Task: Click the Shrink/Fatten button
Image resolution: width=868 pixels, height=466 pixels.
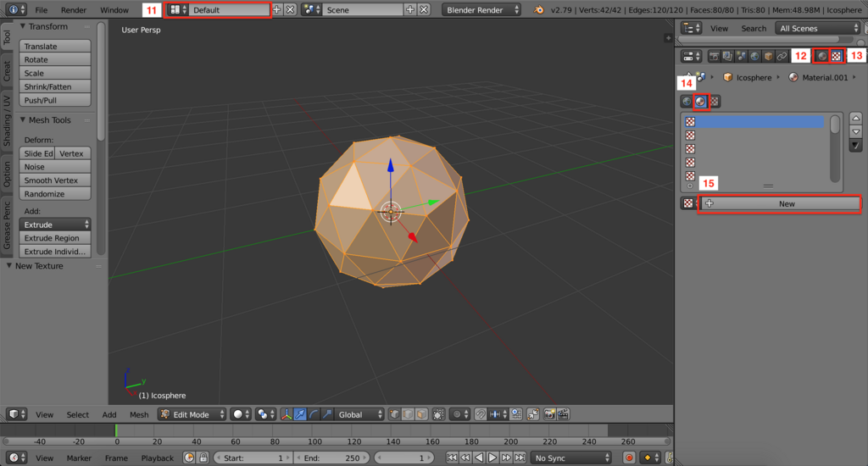Action: 55,86
